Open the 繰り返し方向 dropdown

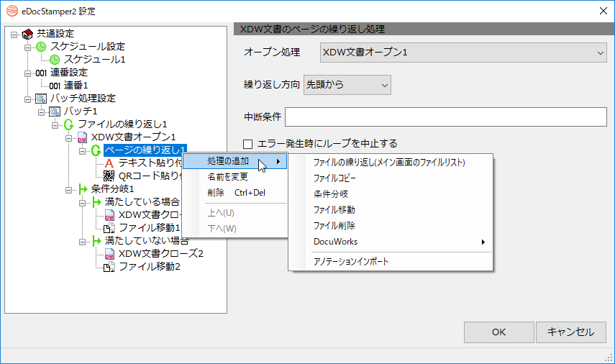click(347, 85)
